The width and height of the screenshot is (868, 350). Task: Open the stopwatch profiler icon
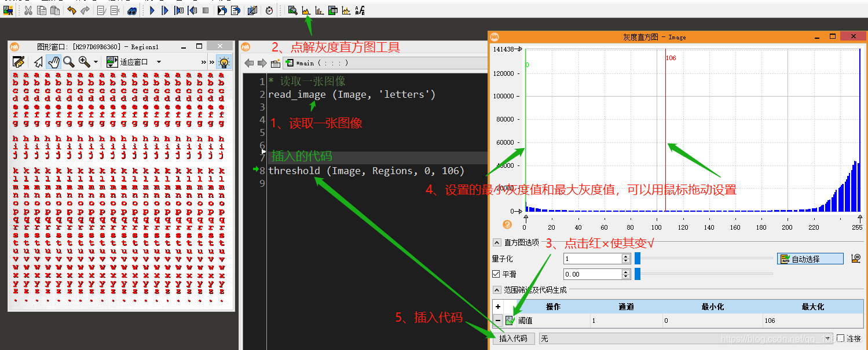coord(269,10)
